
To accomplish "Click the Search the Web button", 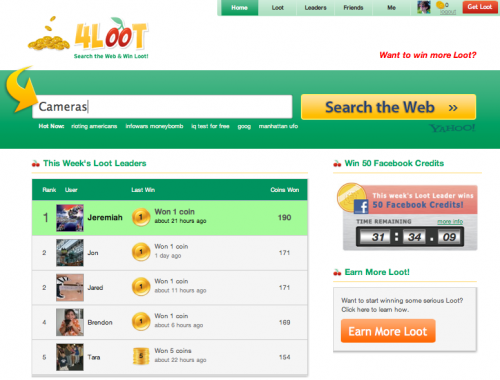I will pos(388,107).
